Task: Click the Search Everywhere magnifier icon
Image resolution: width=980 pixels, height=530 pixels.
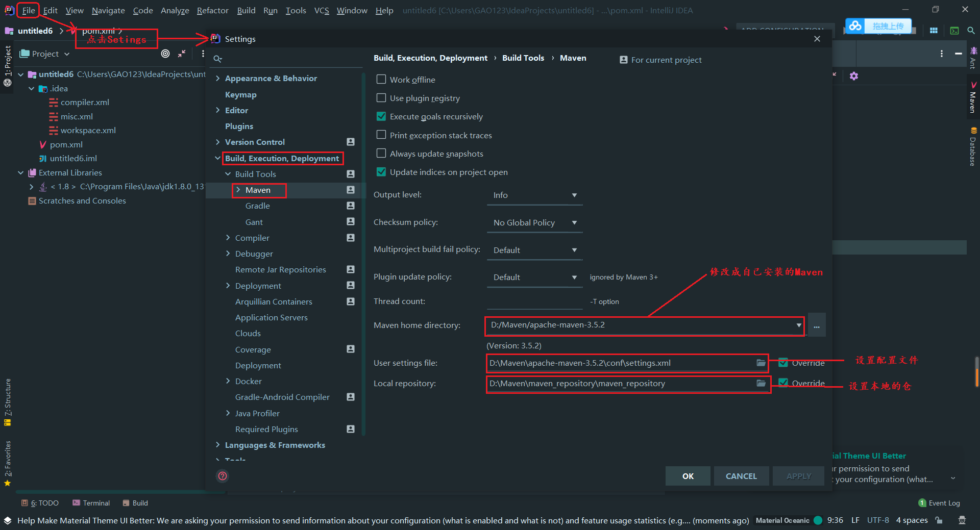Action: tap(971, 31)
